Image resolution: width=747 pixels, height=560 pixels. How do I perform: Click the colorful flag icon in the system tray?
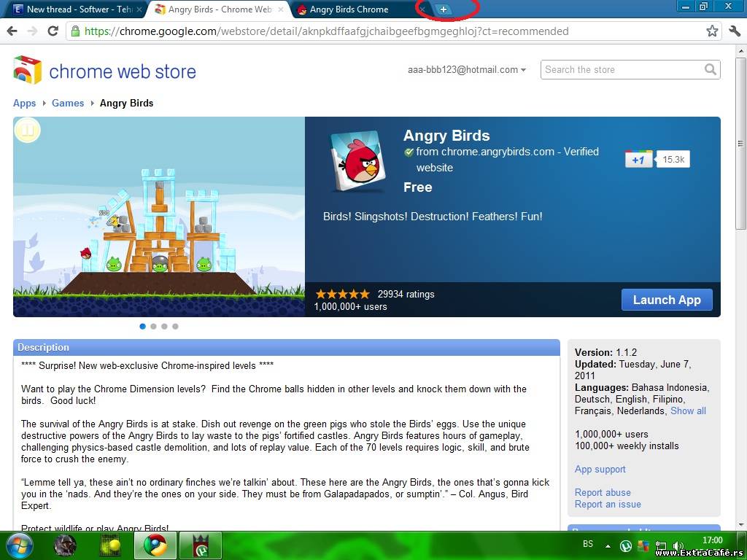pyautogui.click(x=643, y=545)
